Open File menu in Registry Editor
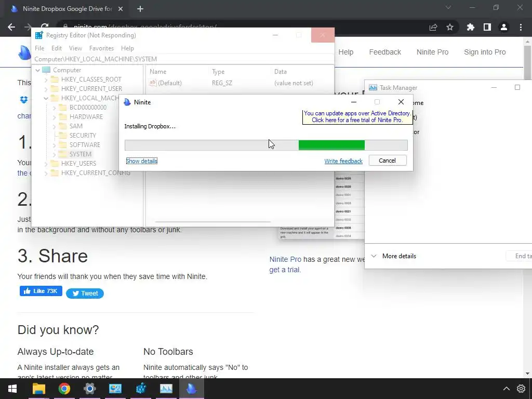Image resolution: width=532 pixels, height=399 pixels. pos(39,48)
